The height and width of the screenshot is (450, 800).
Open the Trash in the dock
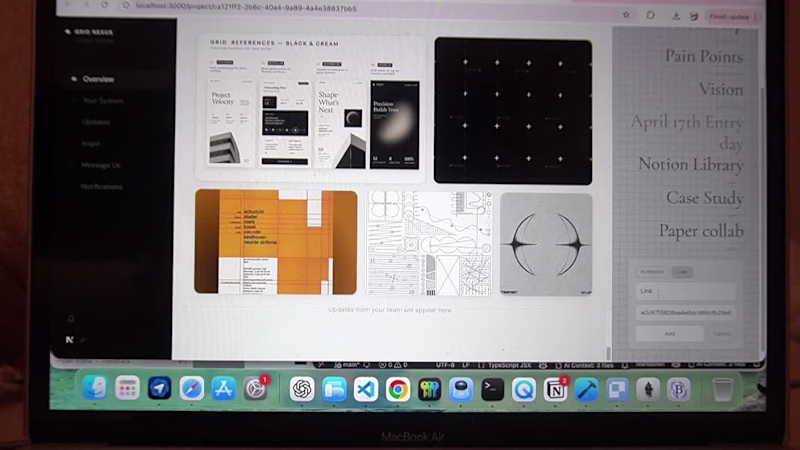722,390
